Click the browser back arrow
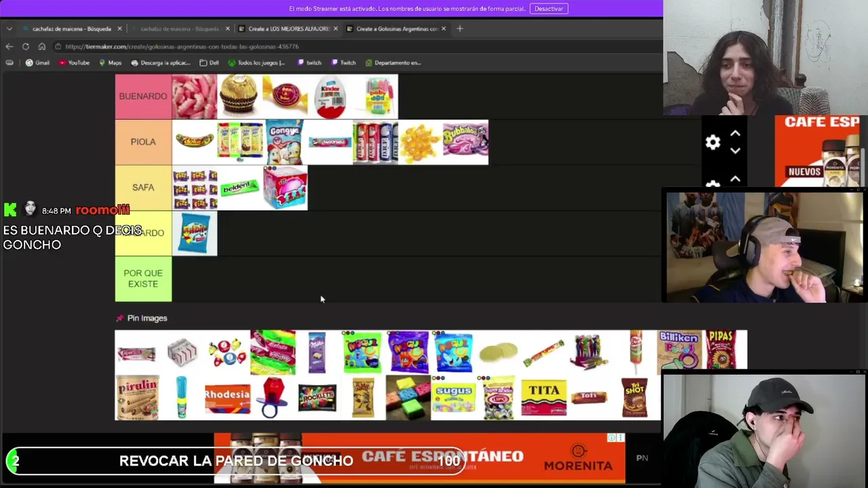The height and width of the screenshot is (488, 868). click(x=9, y=46)
